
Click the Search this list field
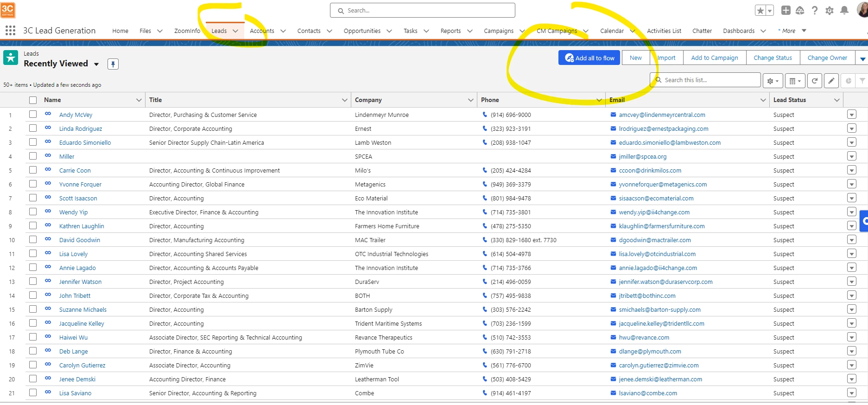pyautogui.click(x=705, y=80)
